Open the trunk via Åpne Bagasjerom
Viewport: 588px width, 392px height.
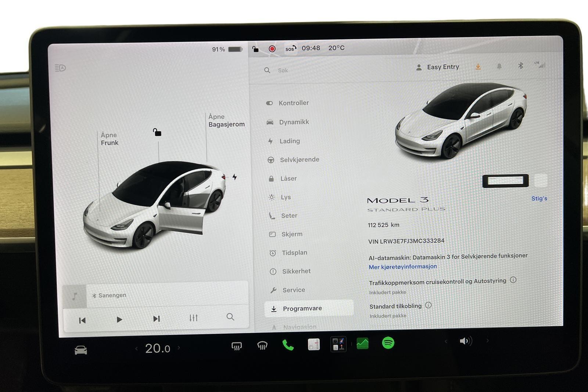tap(226, 121)
